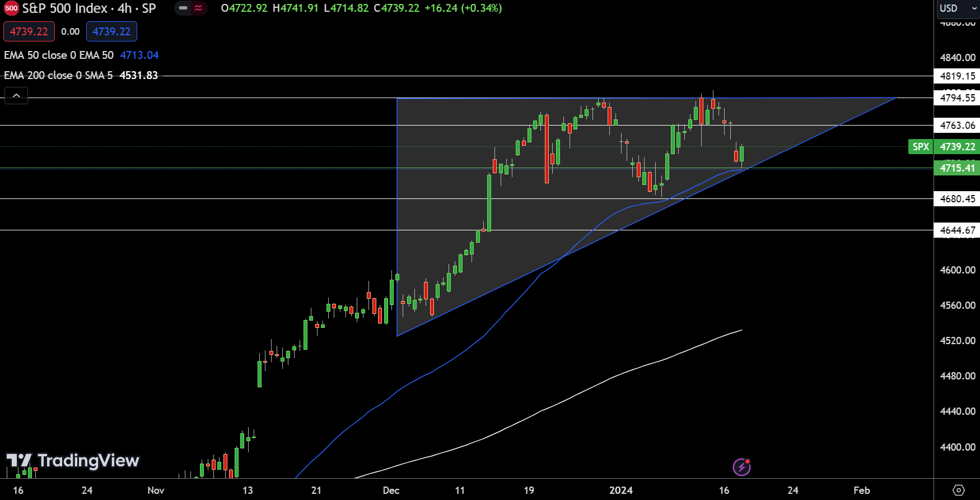Click the Dec label on time axis

391,490
